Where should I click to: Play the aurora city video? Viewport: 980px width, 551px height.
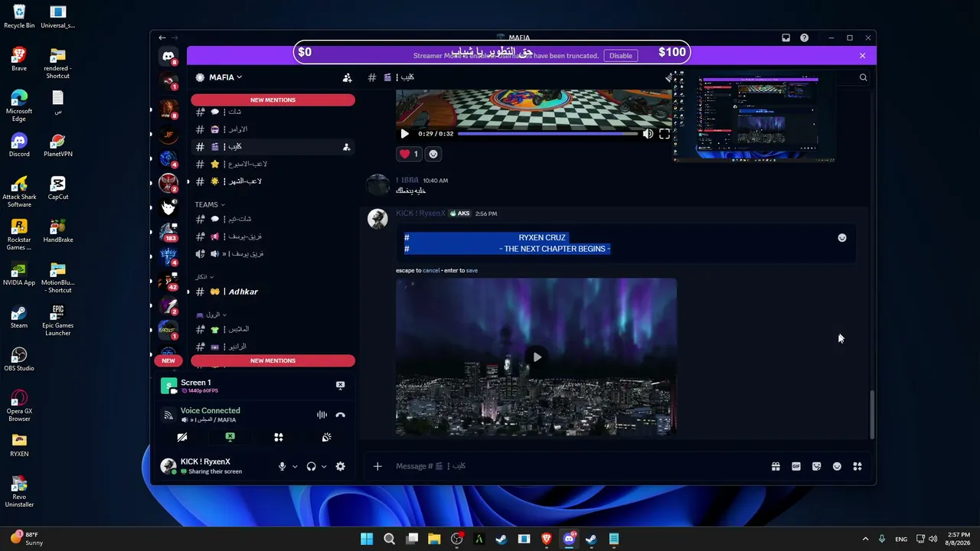(x=537, y=357)
